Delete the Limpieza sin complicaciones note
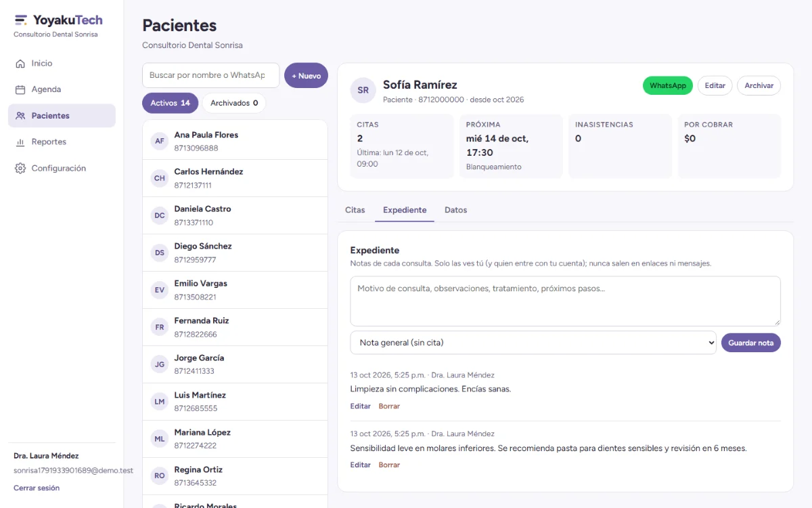 (389, 406)
